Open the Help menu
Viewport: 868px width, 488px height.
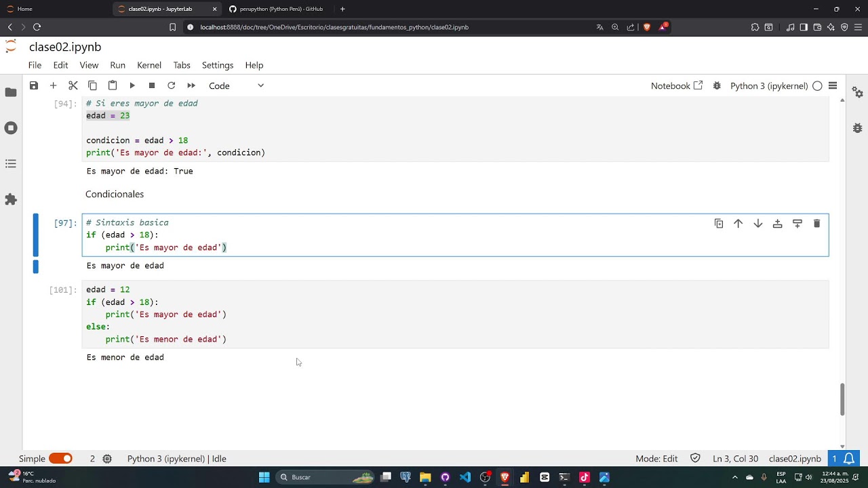(x=254, y=65)
